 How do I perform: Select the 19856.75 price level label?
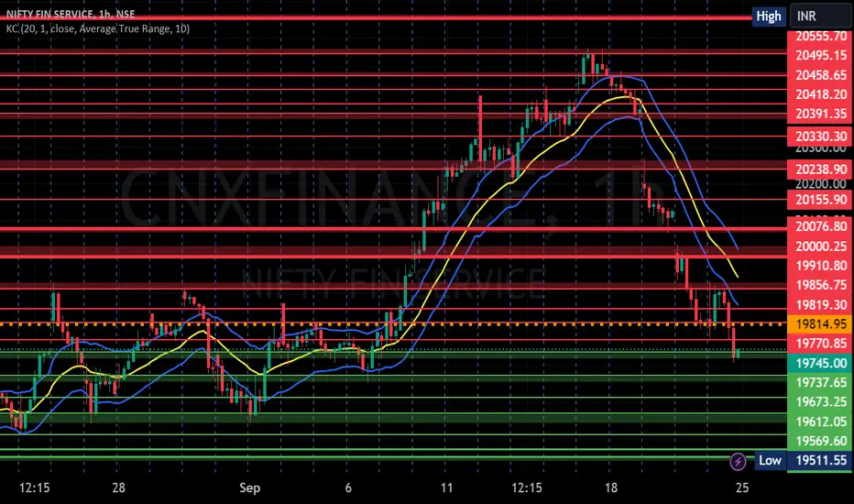(820, 285)
